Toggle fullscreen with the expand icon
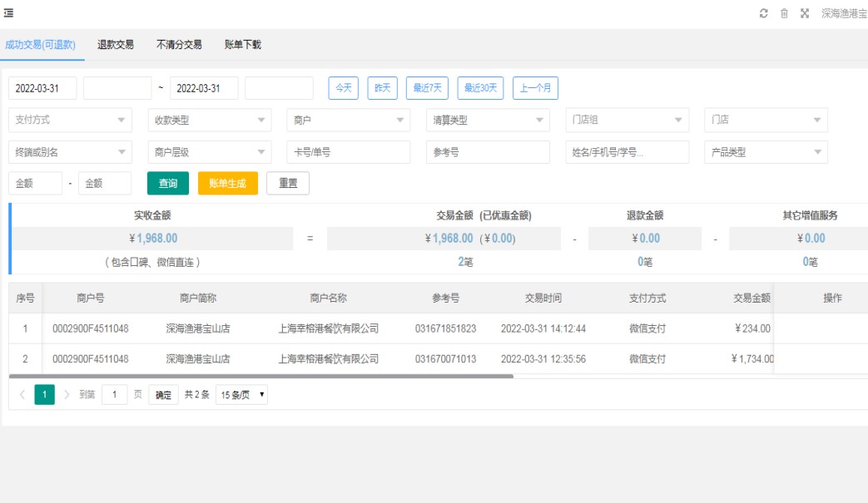Viewport: 868px width, 503px height. pyautogui.click(x=805, y=13)
